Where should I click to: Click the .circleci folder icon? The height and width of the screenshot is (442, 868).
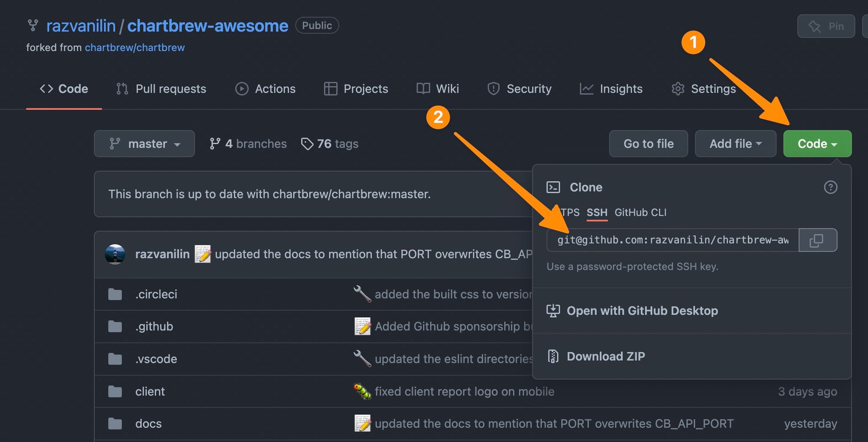(115, 295)
